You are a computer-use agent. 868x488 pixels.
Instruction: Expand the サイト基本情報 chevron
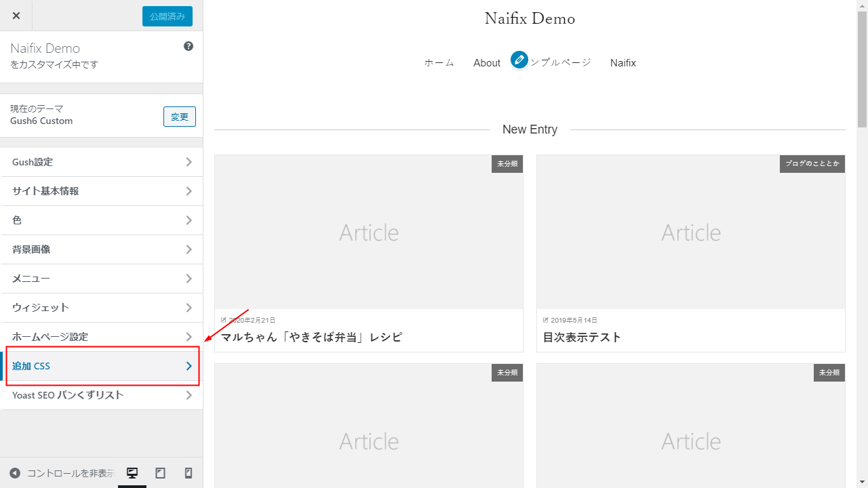[189, 191]
